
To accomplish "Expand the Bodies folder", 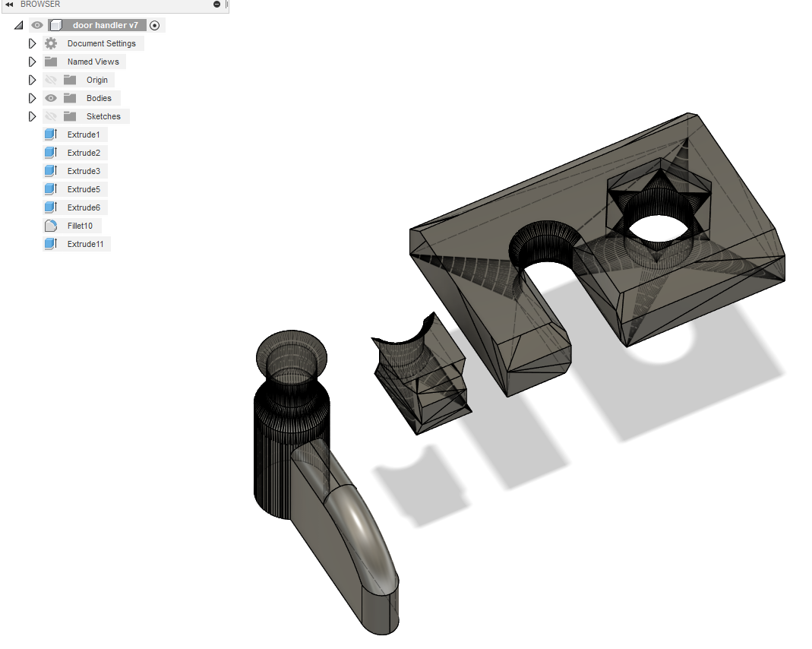I will [x=32, y=98].
